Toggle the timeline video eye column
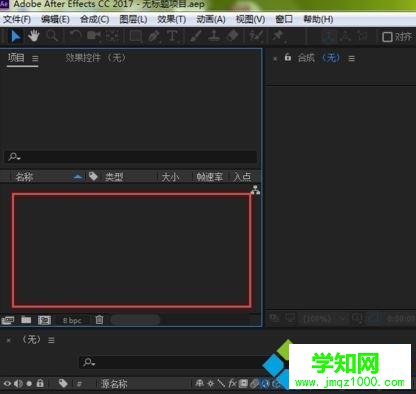The width and height of the screenshot is (416, 394). 7,384
